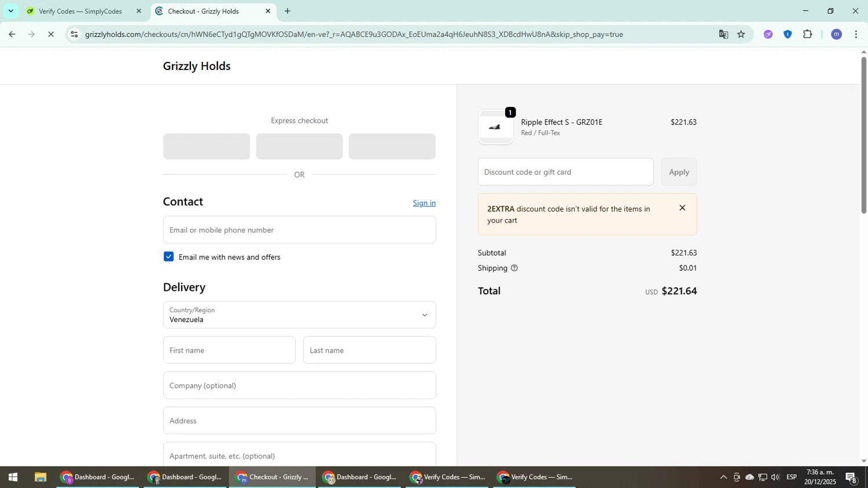Viewport: 868px width, 488px height.
Task: Open the OneDrive cloud tray icon
Action: pos(750,478)
